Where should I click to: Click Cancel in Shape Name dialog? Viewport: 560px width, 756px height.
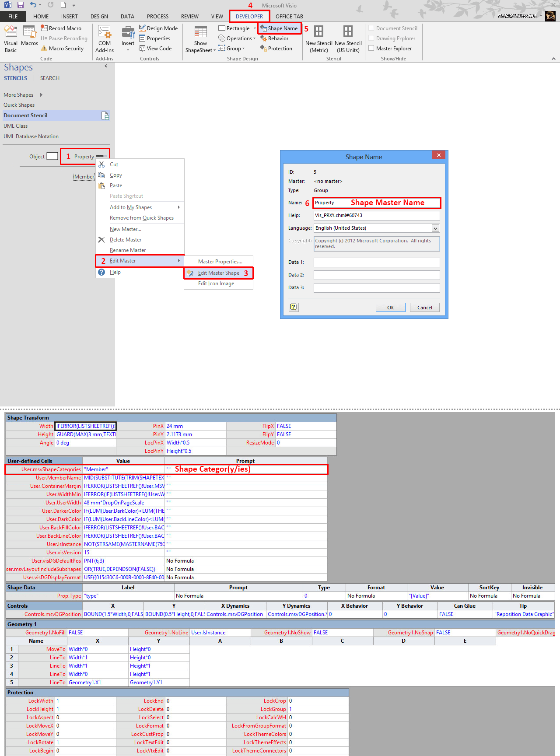(x=424, y=307)
